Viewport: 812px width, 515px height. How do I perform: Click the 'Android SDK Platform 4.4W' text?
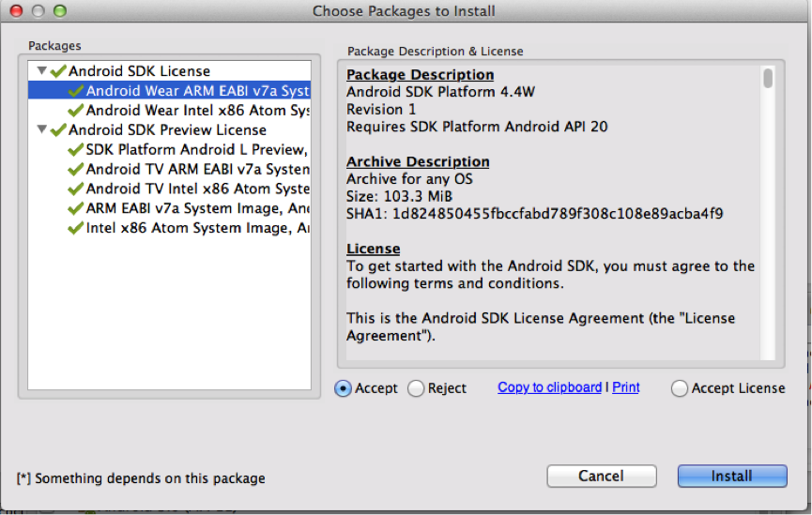pos(440,92)
